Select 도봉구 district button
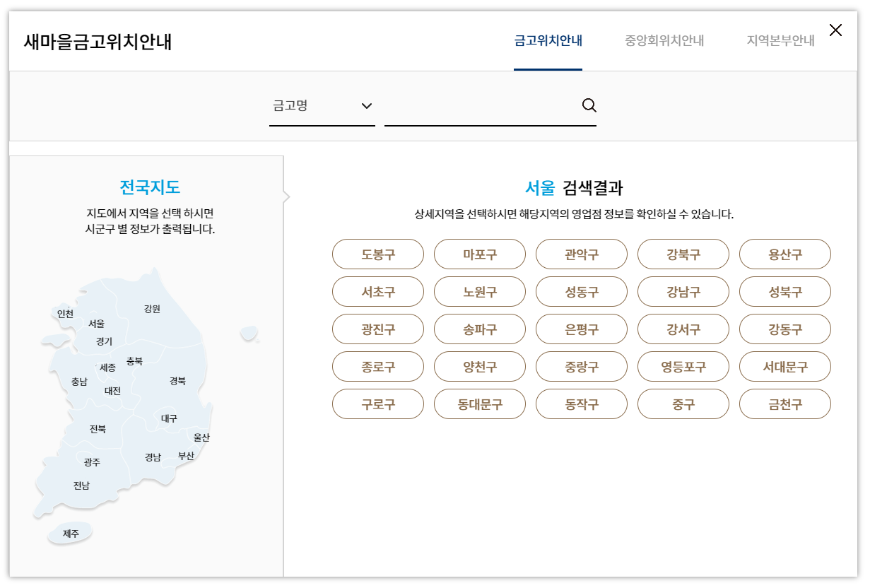The height and width of the screenshot is (588, 870). [378, 254]
